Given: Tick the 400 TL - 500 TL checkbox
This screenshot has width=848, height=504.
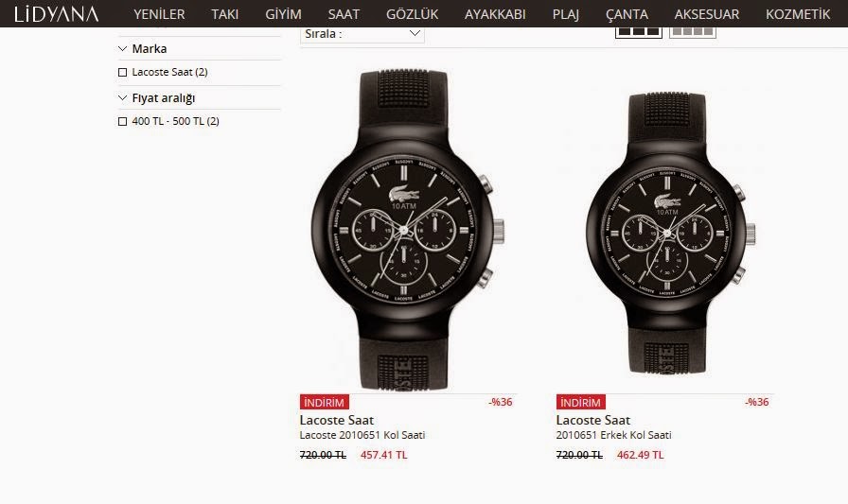Looking at the screenshot, I should click(123, 122).
